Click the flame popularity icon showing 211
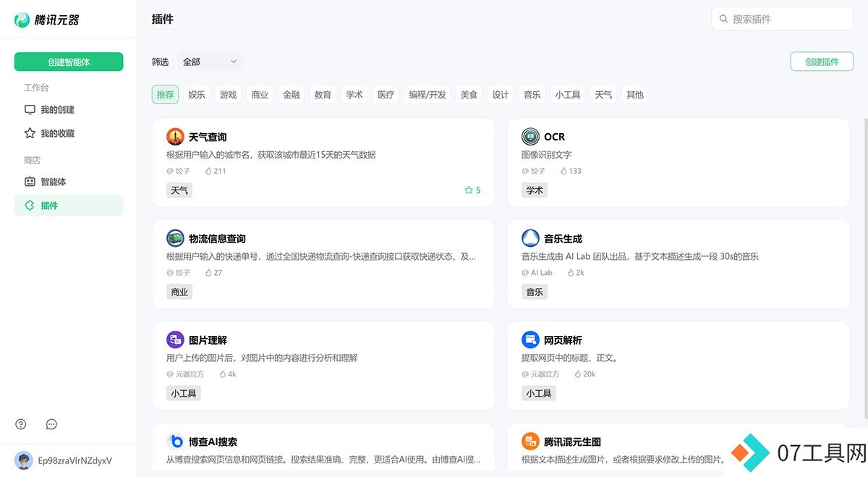 point(208,171)
